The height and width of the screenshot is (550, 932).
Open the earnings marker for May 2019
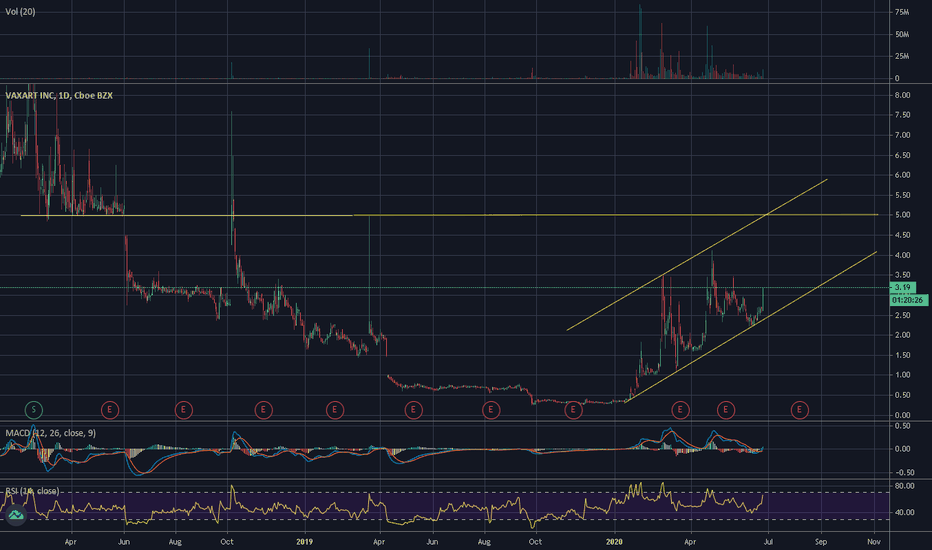pyautogui.click(x=413, y=410)
